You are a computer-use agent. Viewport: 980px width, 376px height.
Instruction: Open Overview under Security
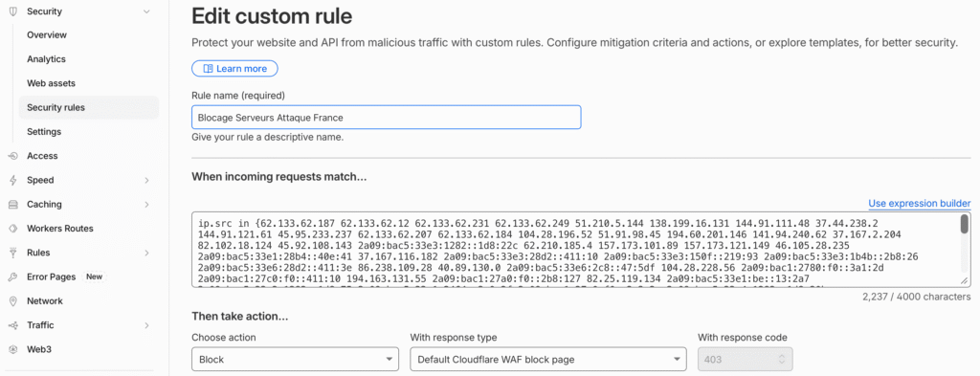click(x=47, y=35)
